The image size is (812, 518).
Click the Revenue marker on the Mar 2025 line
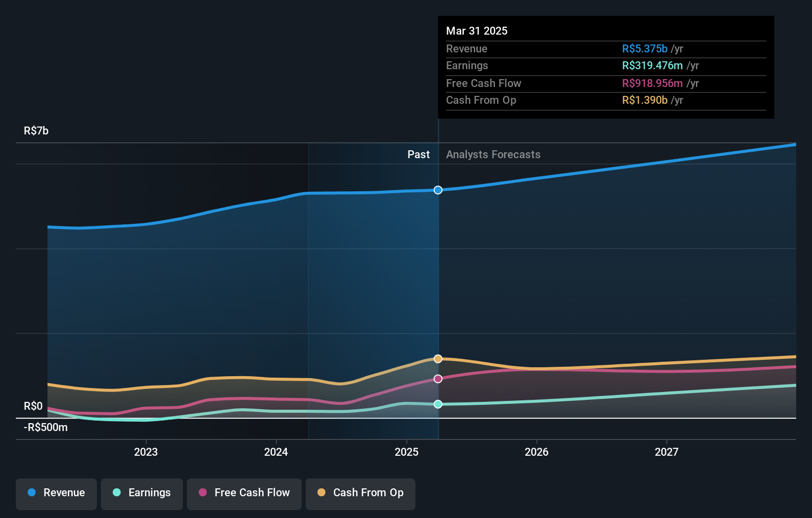[438, 190]
